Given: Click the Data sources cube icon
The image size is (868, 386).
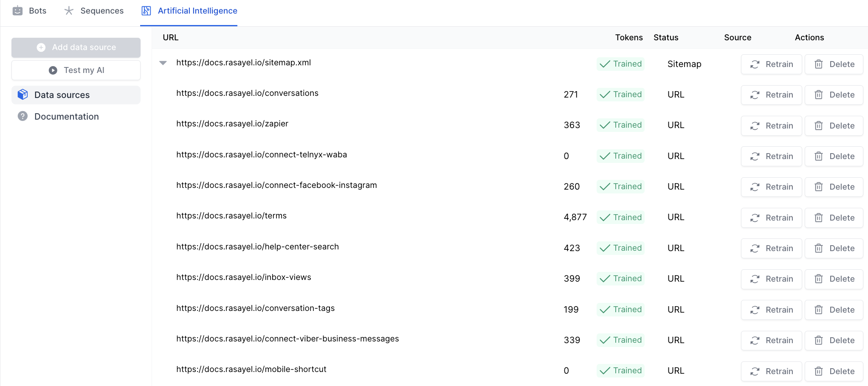Looking at the screenshot, I should tap(23, 95).
